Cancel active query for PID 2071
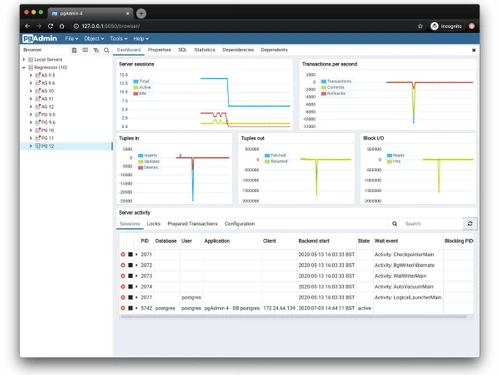The width and height of the screenshot is (500, 375). point(131,254)
